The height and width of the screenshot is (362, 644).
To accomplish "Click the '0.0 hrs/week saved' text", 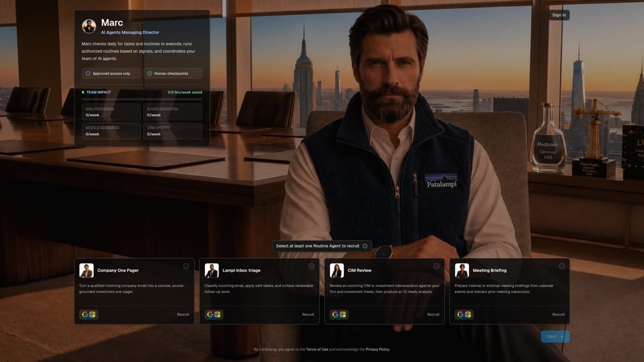I will [x=185, y=93].
